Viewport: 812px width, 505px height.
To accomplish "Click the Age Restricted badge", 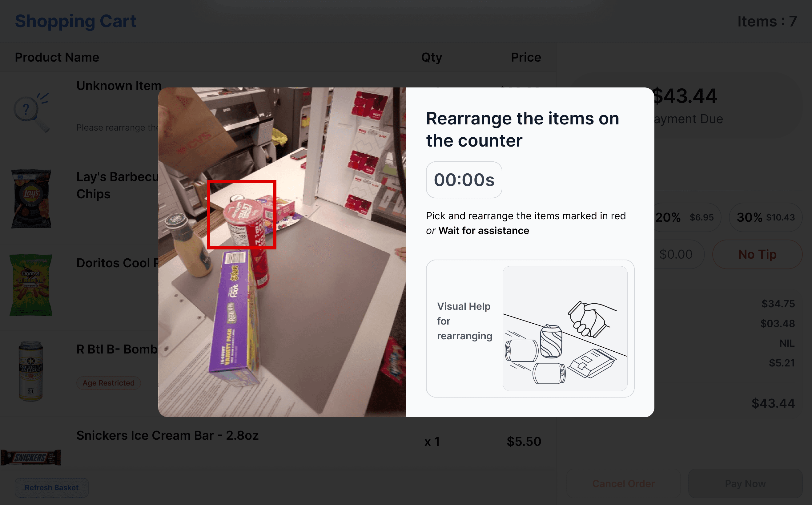I will (x=109, y=383).
